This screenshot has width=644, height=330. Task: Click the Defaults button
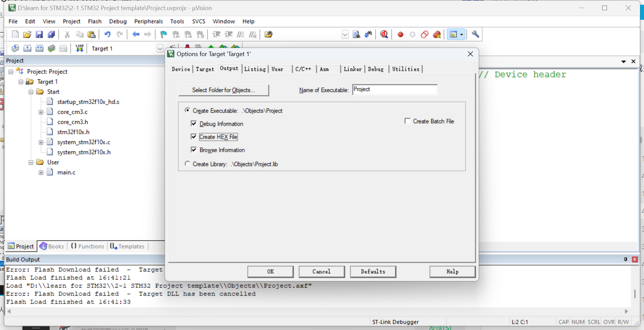(x=373, y=272)
